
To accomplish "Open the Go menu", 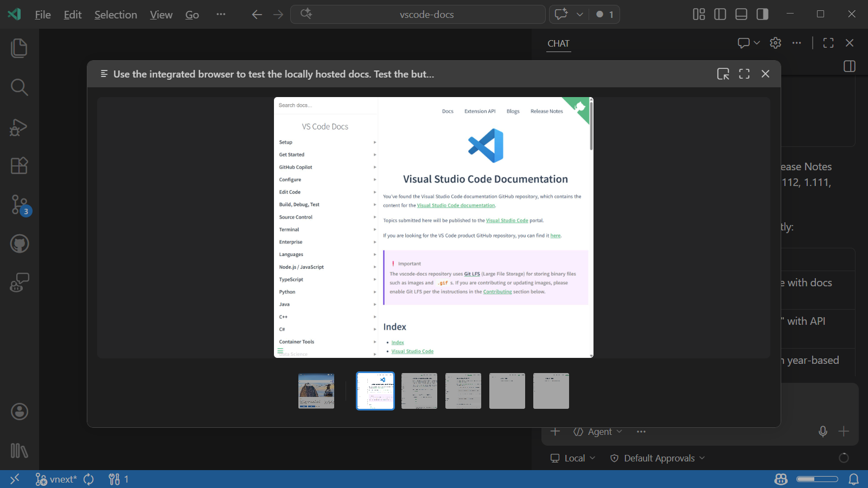I will pyautogui.click(x=192, y=15).
